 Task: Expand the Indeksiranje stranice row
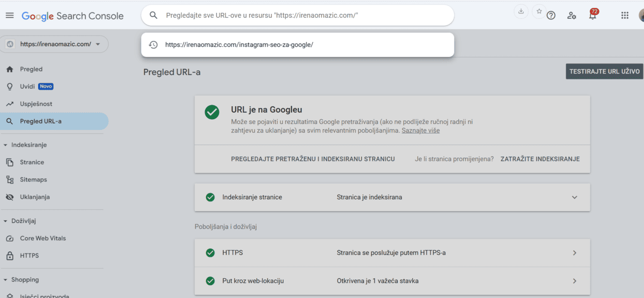click(x=574, y=197)
